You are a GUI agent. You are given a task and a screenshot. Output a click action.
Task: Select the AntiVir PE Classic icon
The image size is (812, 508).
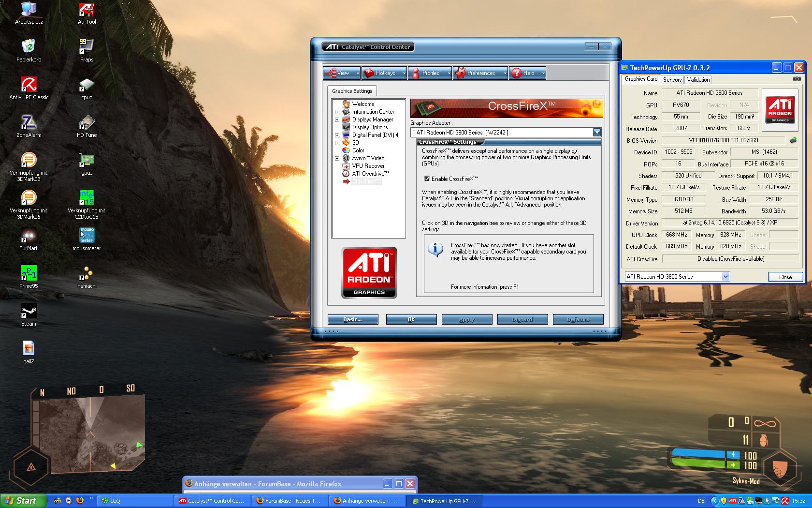click(29, 89)
